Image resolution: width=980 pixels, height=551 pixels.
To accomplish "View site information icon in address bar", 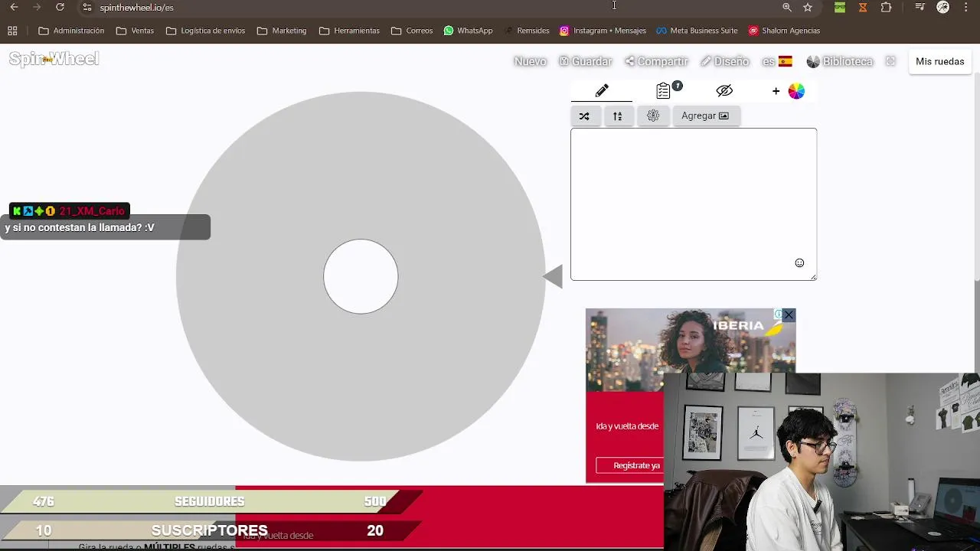I will [x=87, y=7].
